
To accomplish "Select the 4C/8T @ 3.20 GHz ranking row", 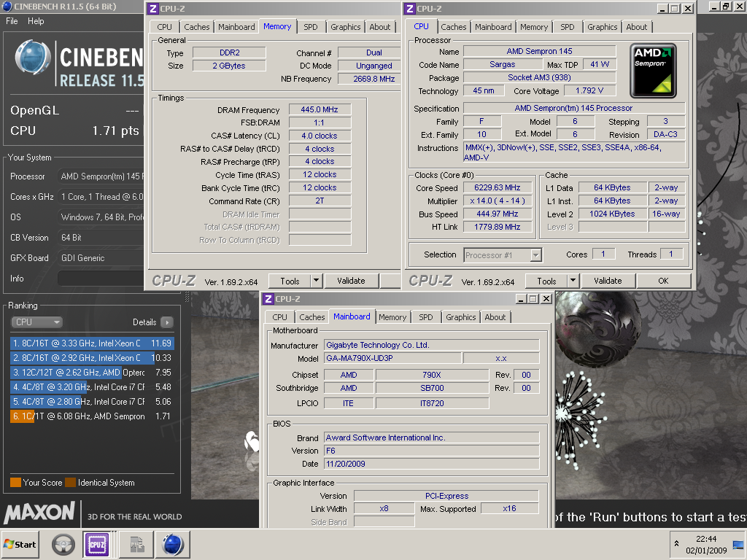I will [x=92, y=387].
